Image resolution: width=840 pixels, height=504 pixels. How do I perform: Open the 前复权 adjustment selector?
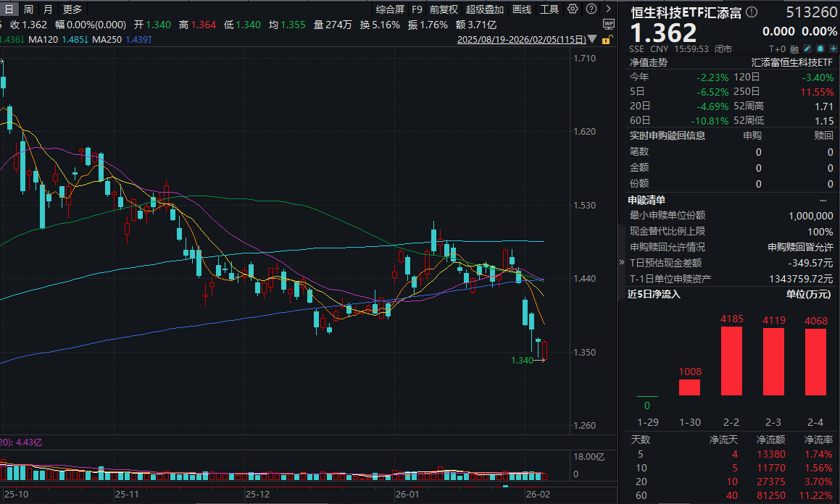[443, 9]
